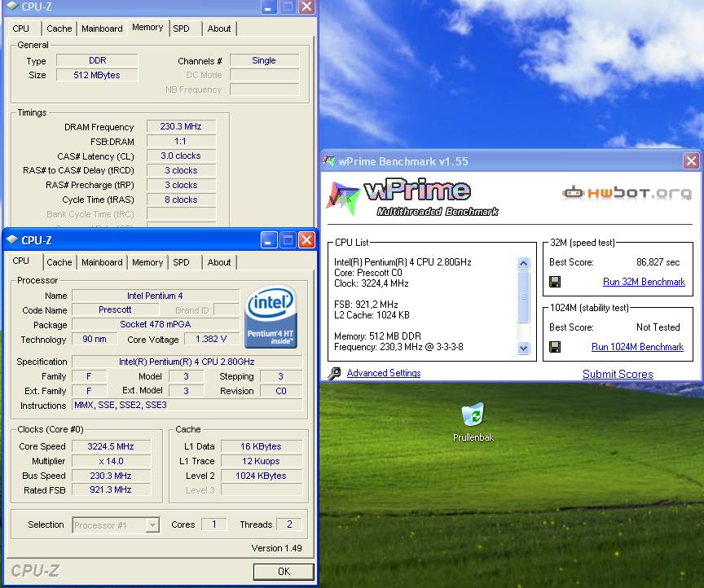Switch to Mainboard tab in front CPU-Z
704x588 pixels.
(102, 262)
